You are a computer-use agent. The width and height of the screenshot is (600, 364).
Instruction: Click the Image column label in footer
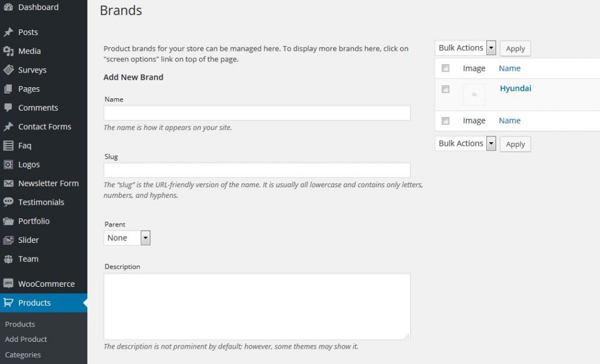point(474,121)
